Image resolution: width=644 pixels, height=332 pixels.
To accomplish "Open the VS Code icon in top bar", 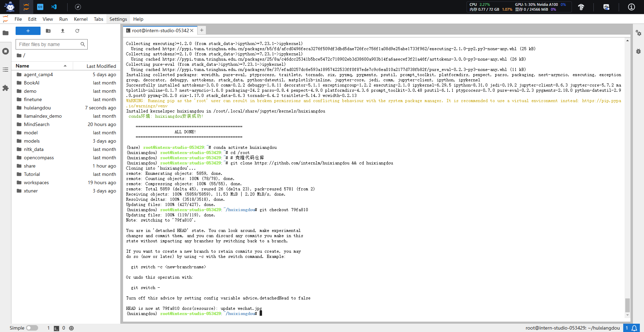I will pyautogui.click(x=54, y=7).
